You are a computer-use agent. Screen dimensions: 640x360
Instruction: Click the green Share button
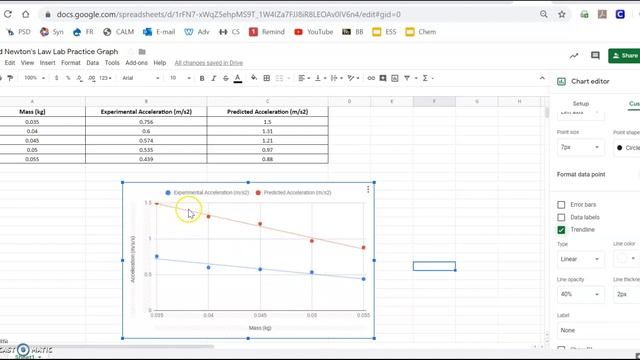[x=624, y=56]
